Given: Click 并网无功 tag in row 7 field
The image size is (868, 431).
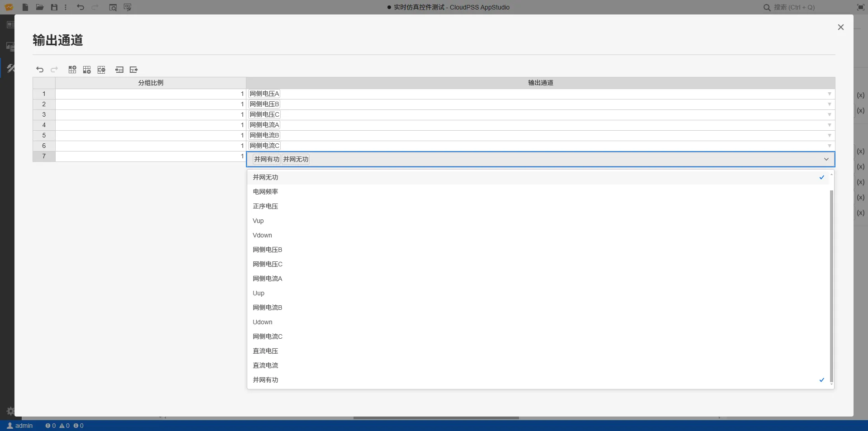Looking at the screenshot, I should point(296,159).
